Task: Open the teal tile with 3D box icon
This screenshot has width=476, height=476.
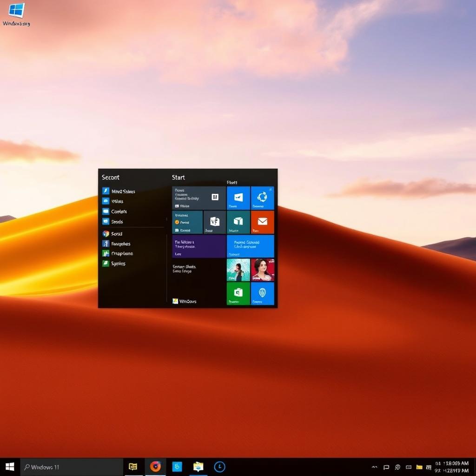Action: pos(238,222)
